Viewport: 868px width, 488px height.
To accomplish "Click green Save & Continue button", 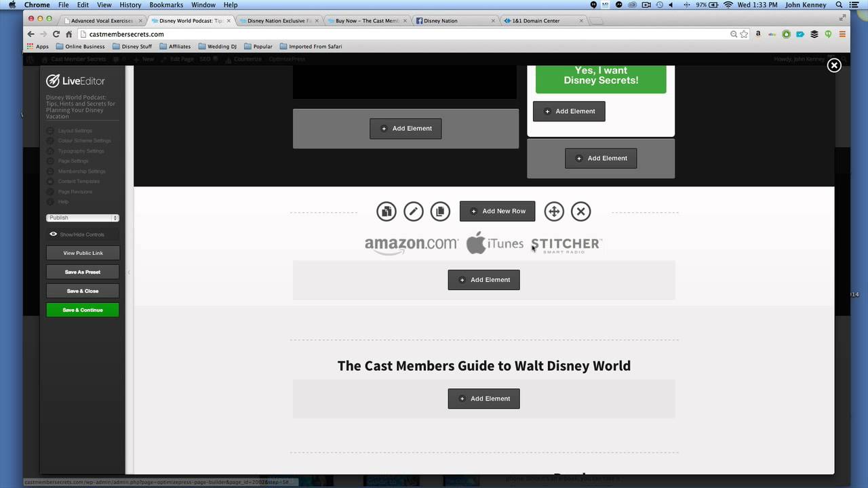I will [83, 310].
